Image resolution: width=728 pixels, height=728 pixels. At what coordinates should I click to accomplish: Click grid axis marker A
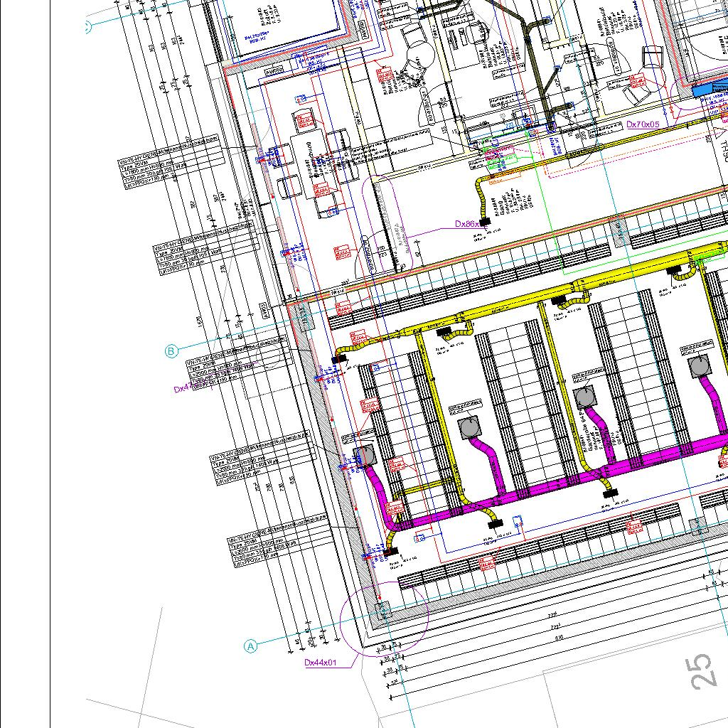[250, 646]
